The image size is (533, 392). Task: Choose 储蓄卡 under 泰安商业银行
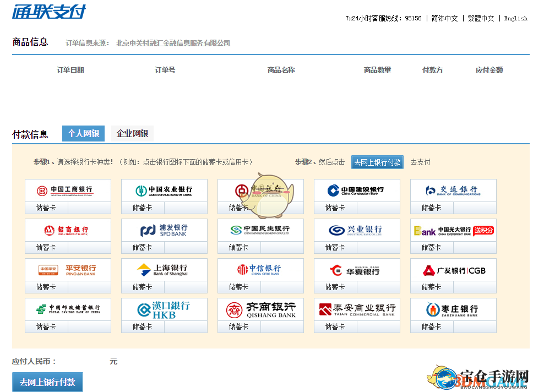[x=335, y=326]
